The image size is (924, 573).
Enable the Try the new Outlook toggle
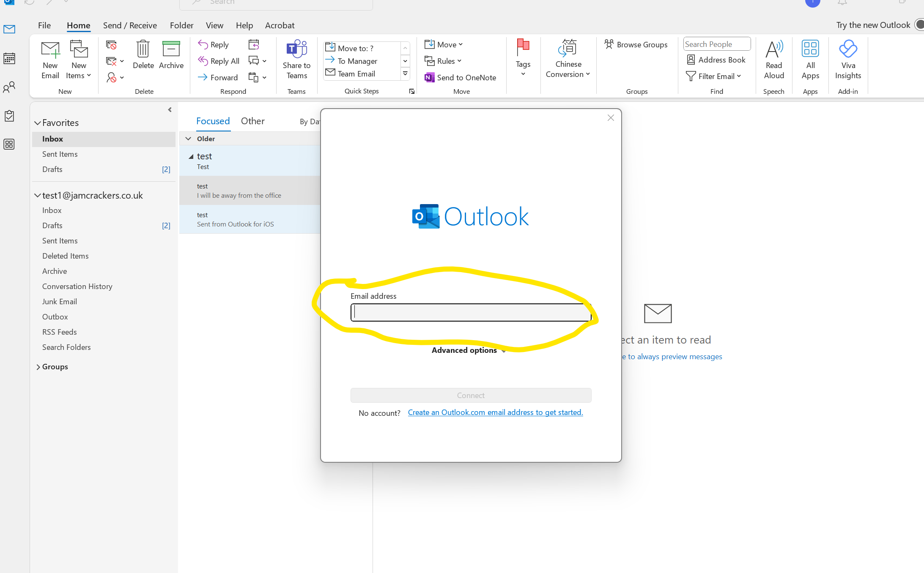point(919,25)
